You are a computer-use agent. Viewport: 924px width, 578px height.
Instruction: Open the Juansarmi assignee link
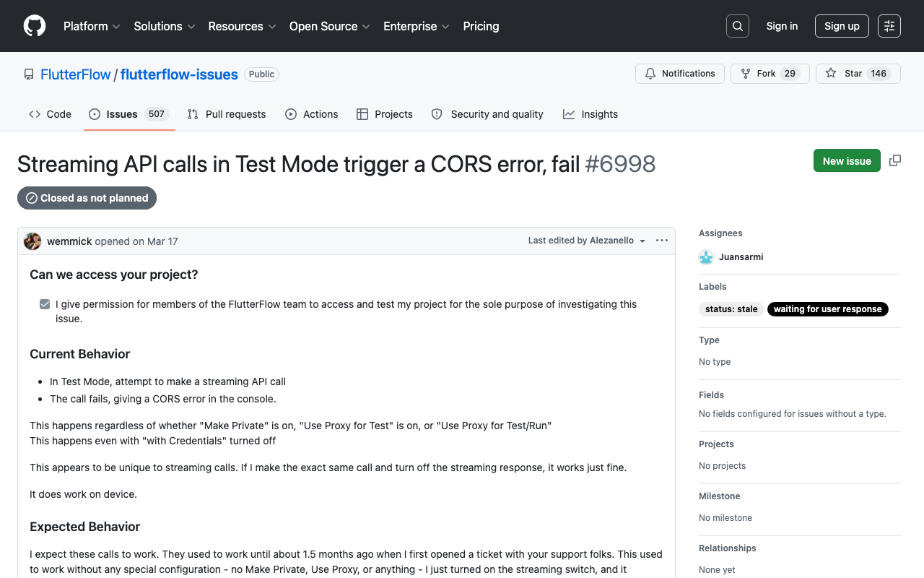[x=741, y=257]
